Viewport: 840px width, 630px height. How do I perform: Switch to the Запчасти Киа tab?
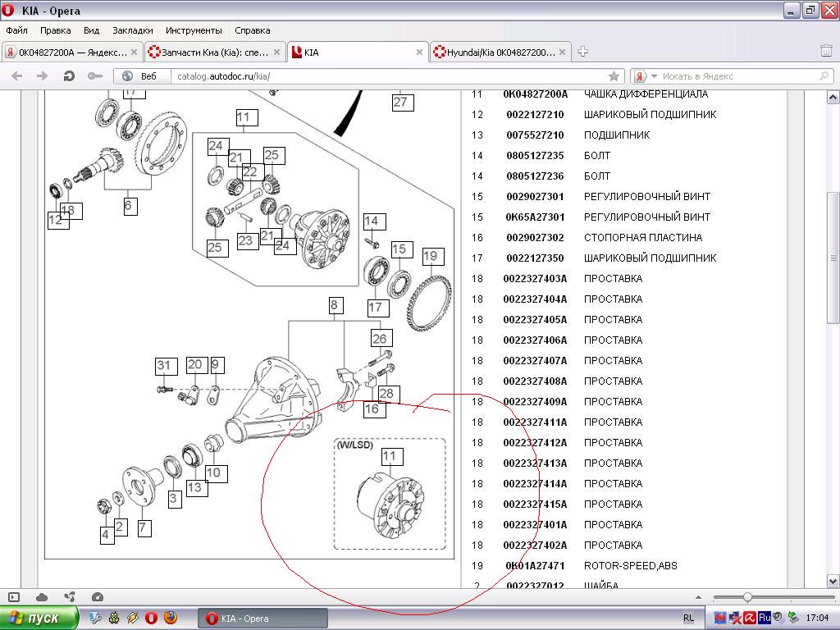point(213,52)
